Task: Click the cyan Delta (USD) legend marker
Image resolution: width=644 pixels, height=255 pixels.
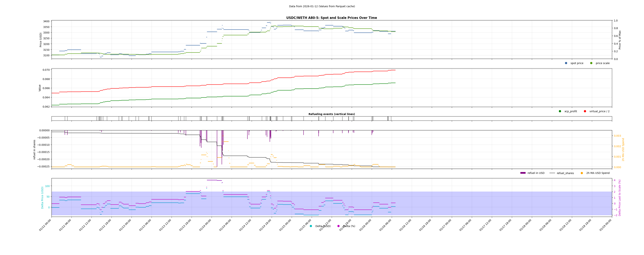Action: coord(311,226)
